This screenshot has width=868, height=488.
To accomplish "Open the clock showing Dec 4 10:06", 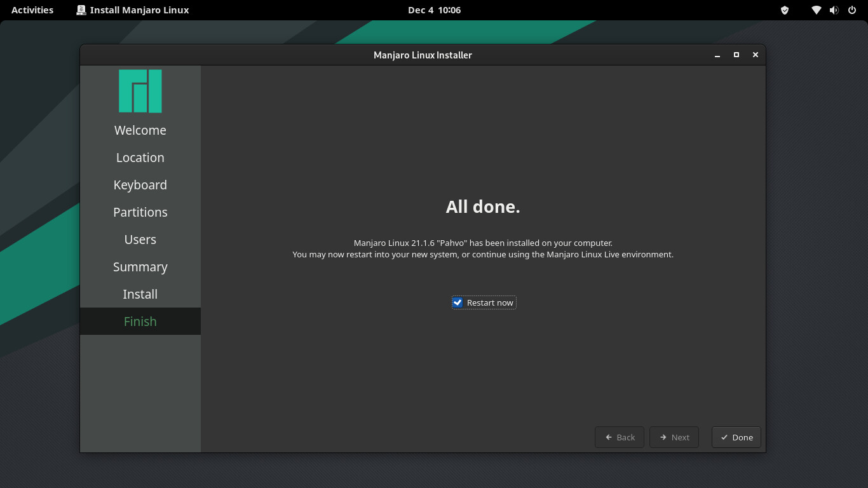I will click(434, 10).
